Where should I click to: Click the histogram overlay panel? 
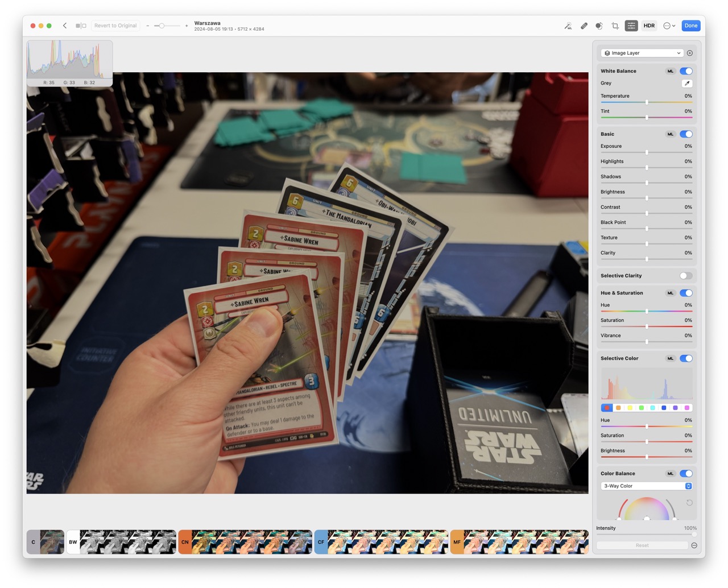pos(69,63)
